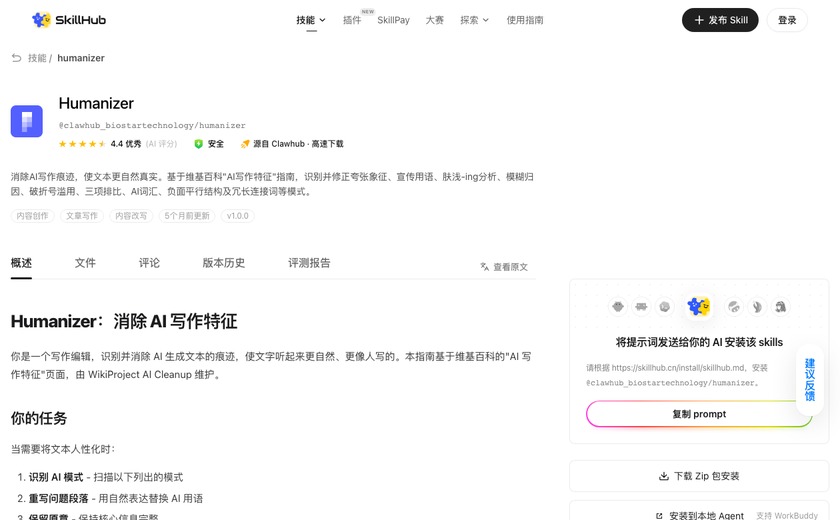Click 下载 Zip 包安装 button
Viewport: 840px width, 520px height.
699,476
